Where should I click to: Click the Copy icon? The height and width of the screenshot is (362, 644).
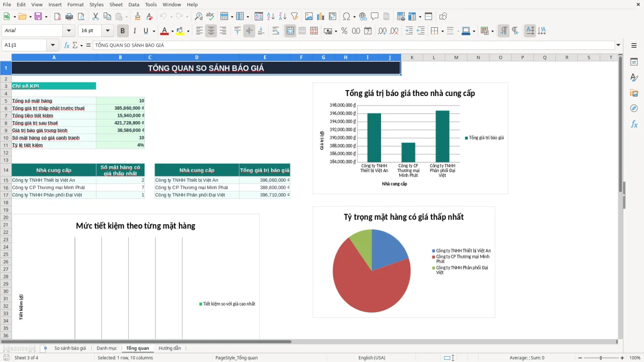click(107, 17)
